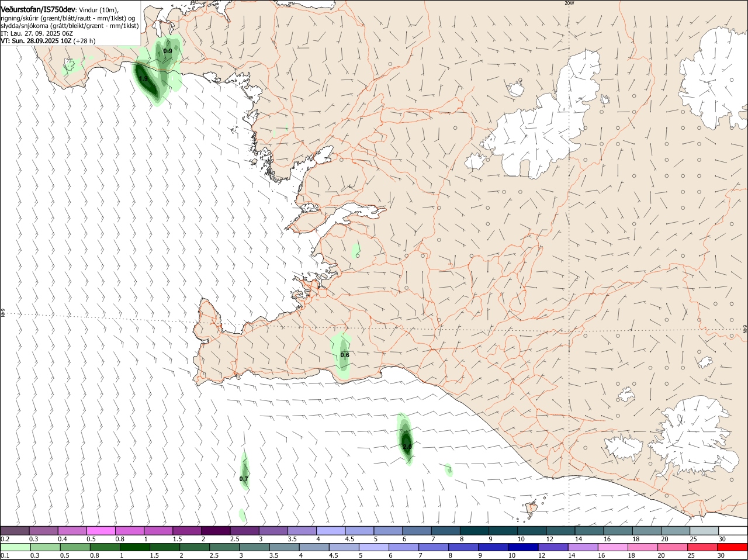Select the snow legend swatch between 0.2 and 0.3

(15, 531)
